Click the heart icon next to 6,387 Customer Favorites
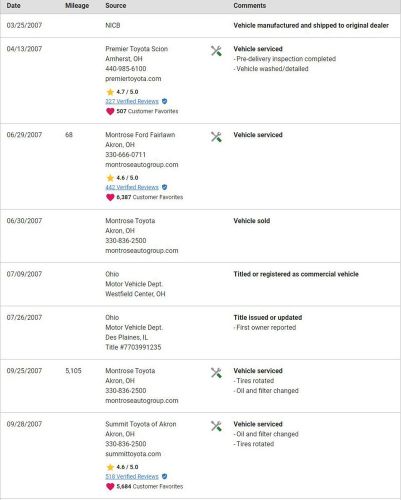 110,197
